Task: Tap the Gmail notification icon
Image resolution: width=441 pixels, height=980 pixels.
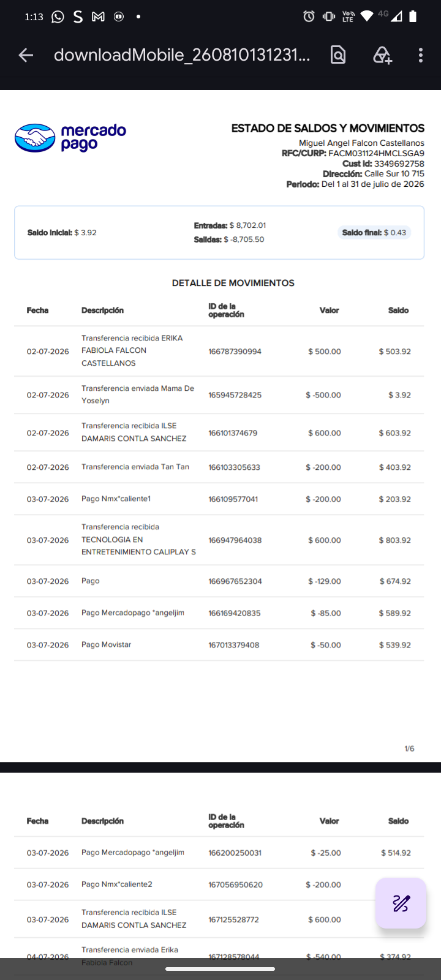Action: tap(98, 17)
